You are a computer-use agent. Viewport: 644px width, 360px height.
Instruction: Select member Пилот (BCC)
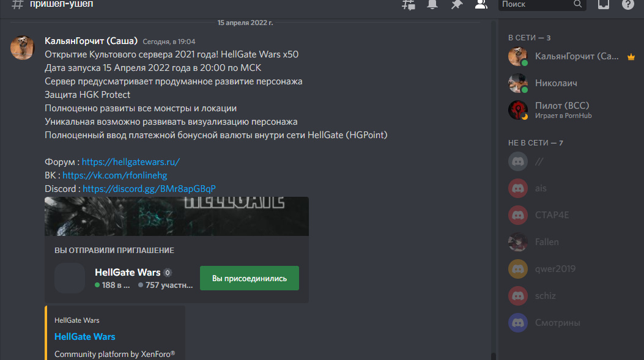coord(571,110)
